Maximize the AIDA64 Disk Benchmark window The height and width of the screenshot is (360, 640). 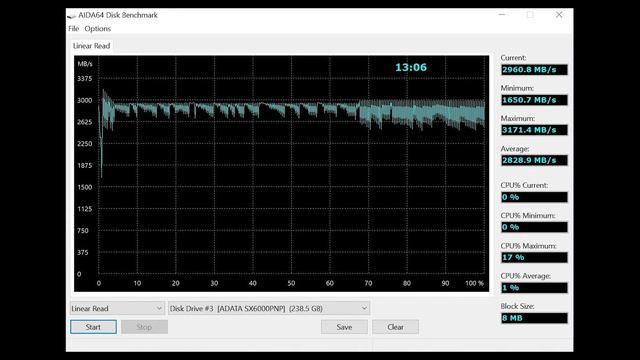click(x=530, y=15)
